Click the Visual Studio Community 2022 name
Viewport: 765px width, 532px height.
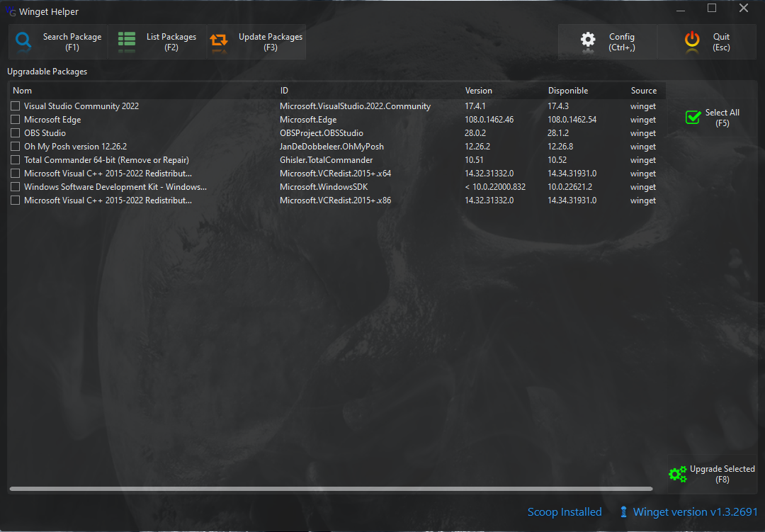click(x=81, y=106)
